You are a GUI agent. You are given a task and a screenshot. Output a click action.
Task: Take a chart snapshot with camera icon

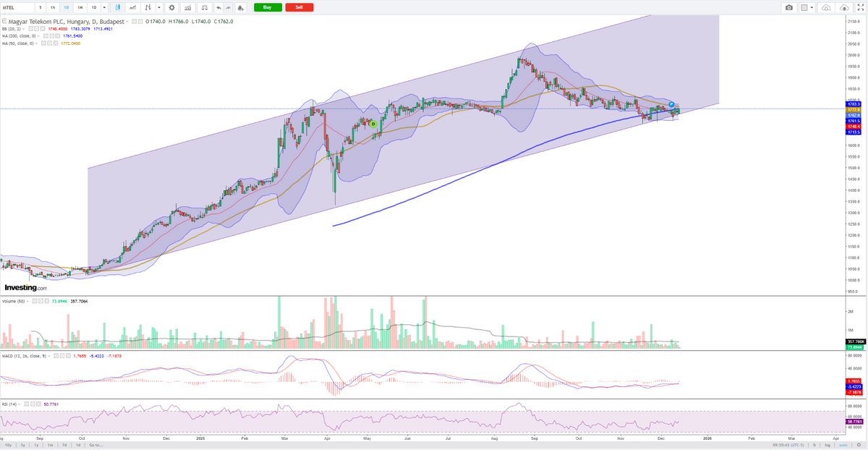[x=788, y=7]
